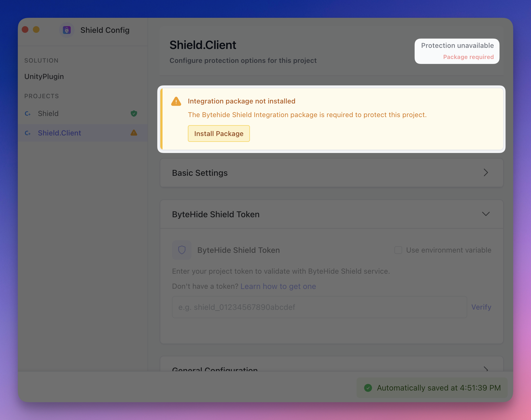The height and width of the screenshot is (420, 531).
Task: Select the Shield project in sidebar
Action: [x=48, y=113]
